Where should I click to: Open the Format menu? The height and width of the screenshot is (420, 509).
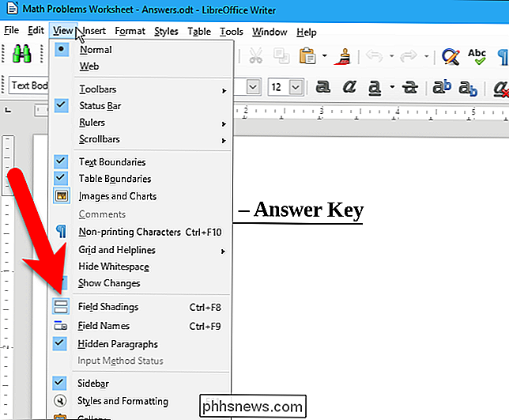pyautogui.click(x=130, y=32)
